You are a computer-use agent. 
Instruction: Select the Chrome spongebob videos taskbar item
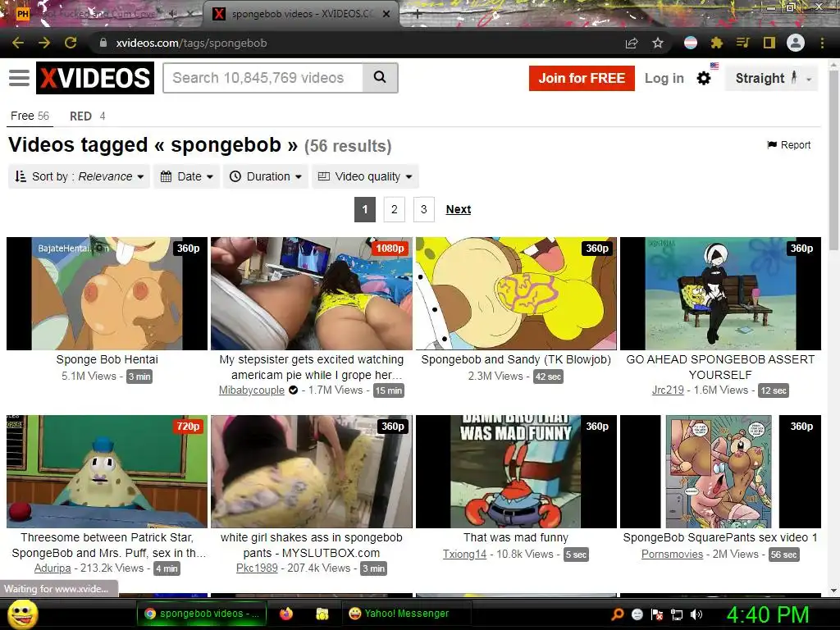tap(202, 614)
